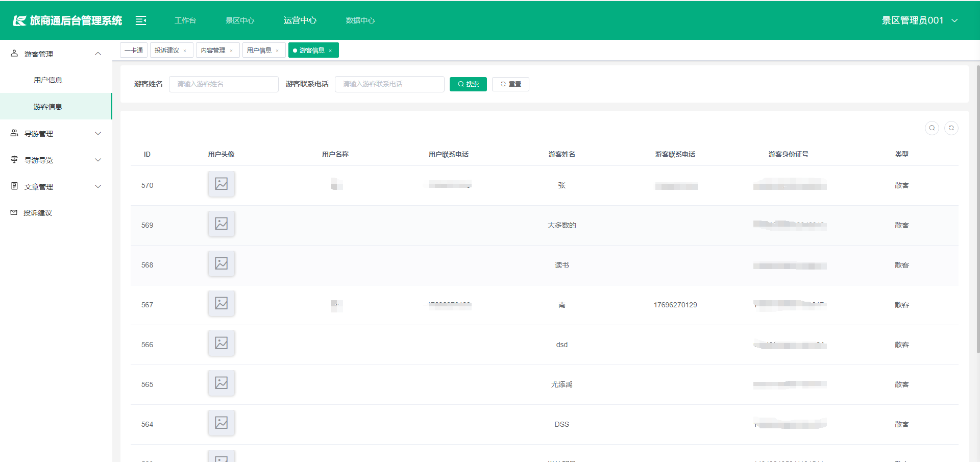Select 用户信息 in the sidebar
Viewport: 980px width, 462px height.
pos(56,80)
